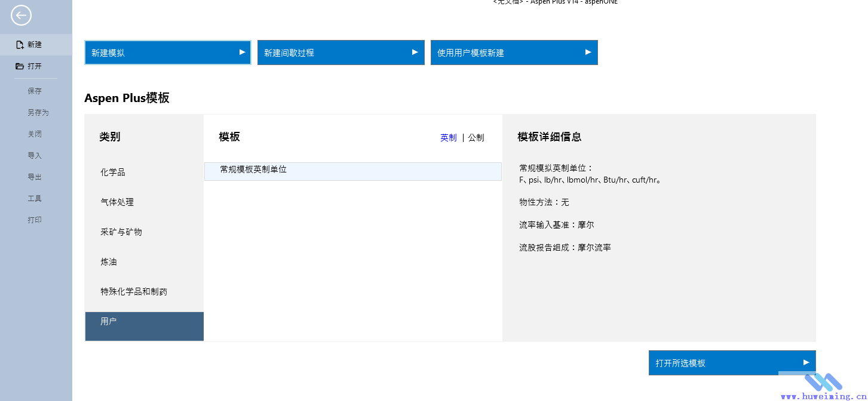This screenshot has width=868, height=401.
Task: Choose 打印 in the sidebar
Action: click(x=35, y=220)
